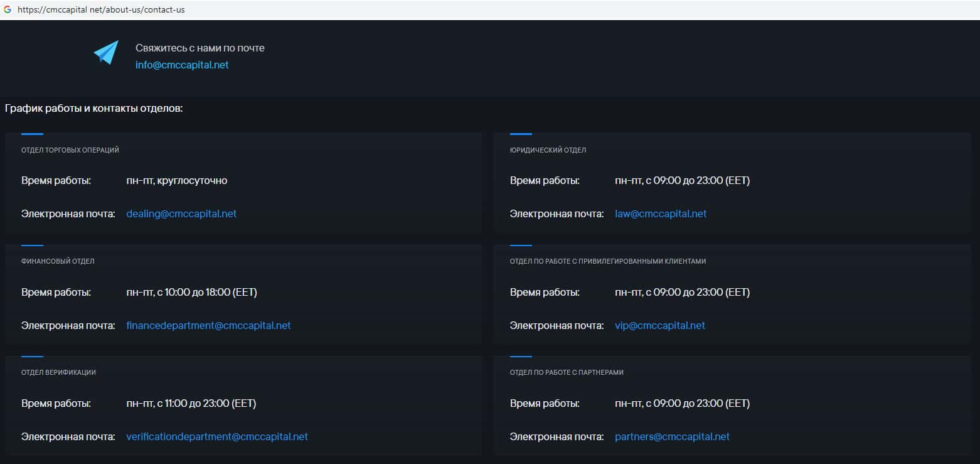Click the 'Свяжитесь с нами по почте' text

click(x=200, y=48)
